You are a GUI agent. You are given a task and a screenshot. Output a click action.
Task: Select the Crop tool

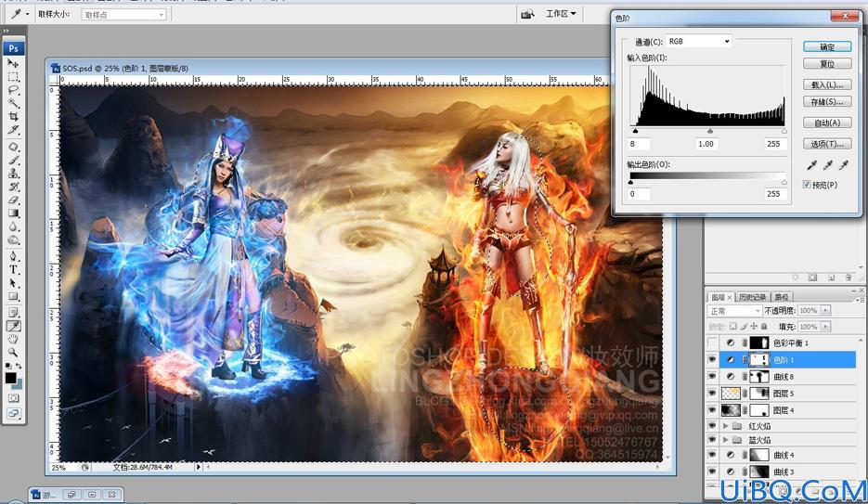(x=13, y=117)
